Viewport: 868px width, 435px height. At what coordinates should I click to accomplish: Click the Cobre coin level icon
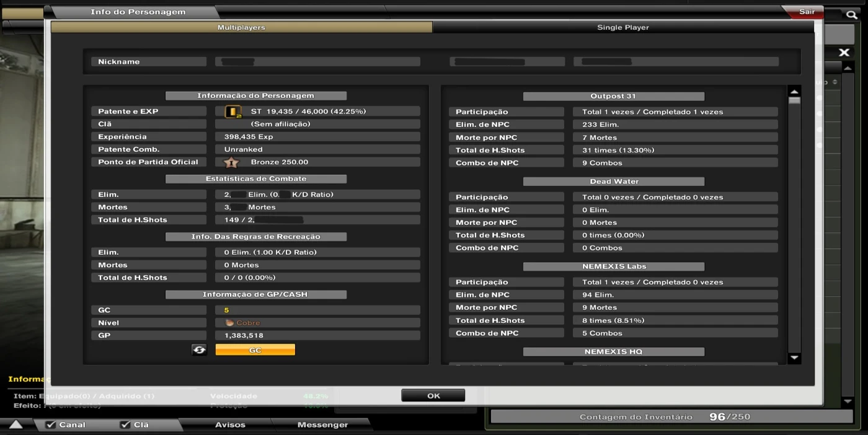tap(231, 322)
